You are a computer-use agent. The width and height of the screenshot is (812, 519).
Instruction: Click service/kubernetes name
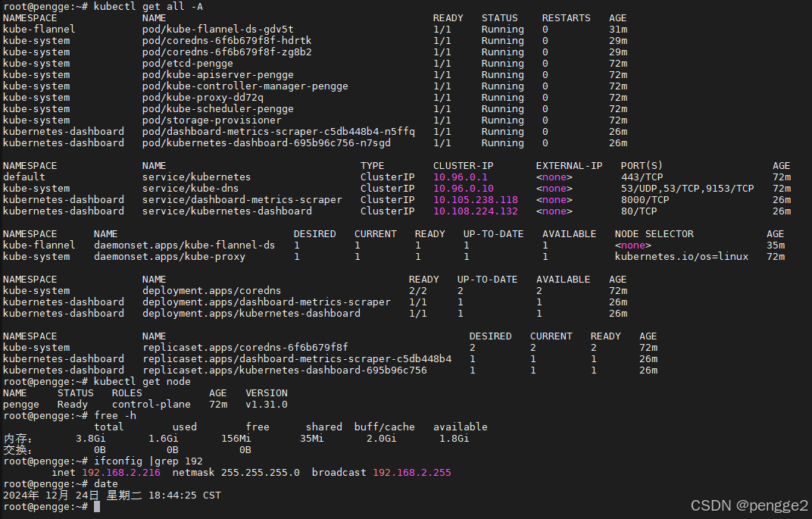click(197, 177)
